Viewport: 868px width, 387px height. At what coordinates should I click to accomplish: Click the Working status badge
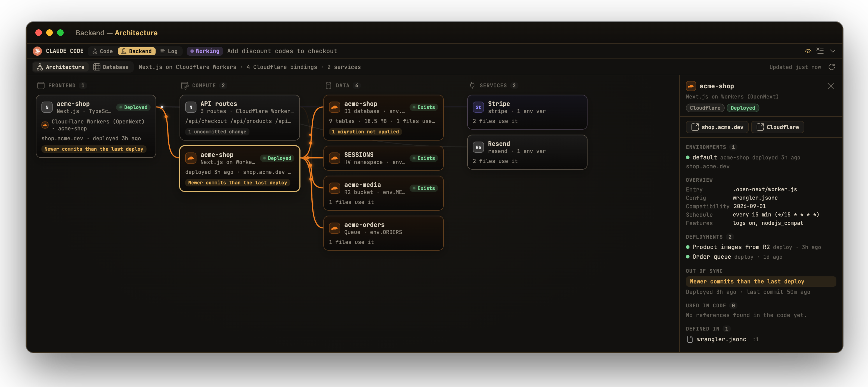[204, 51]
